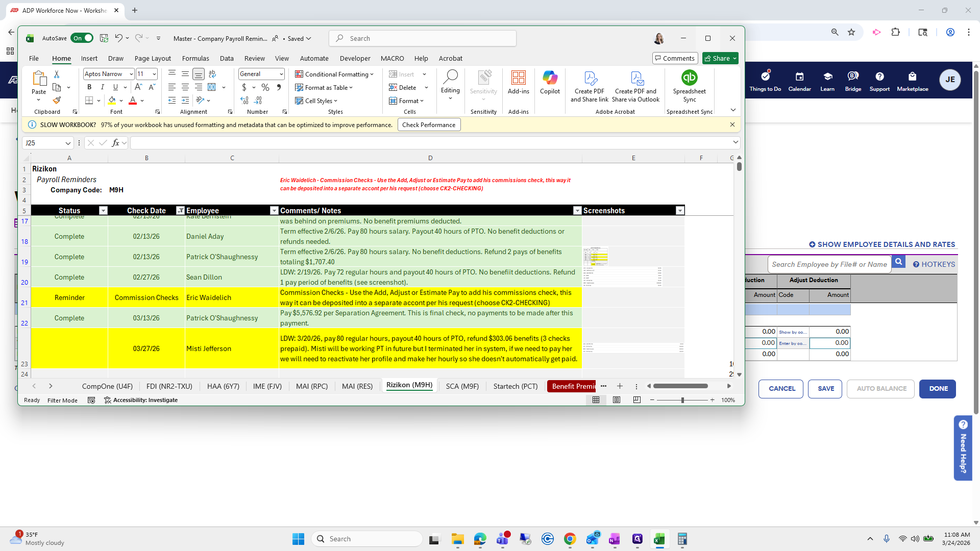980x551 pixels.
Task: Click the Format Painter brush icon
Action: pyautogui.click(x=57, y=101)
